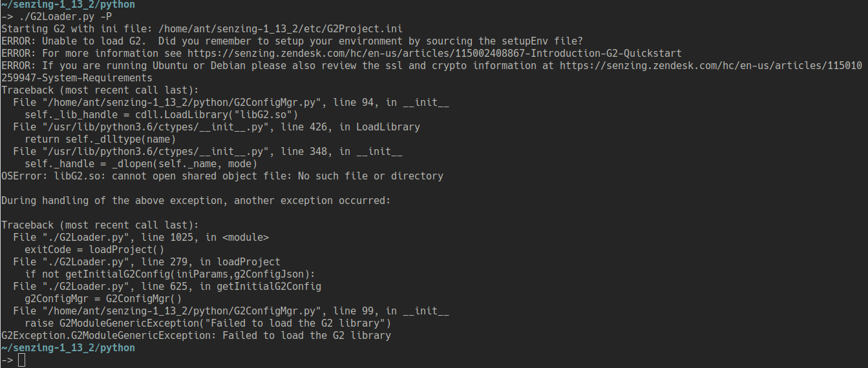Click the "During handling of the above exception" line
868x368 pixels.
coord(196,201)
